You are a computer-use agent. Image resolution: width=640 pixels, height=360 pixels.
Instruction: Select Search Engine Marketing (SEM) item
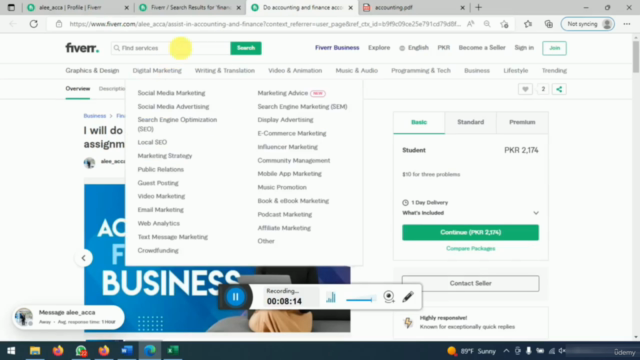pyautogui.click(x=302, y=107)
